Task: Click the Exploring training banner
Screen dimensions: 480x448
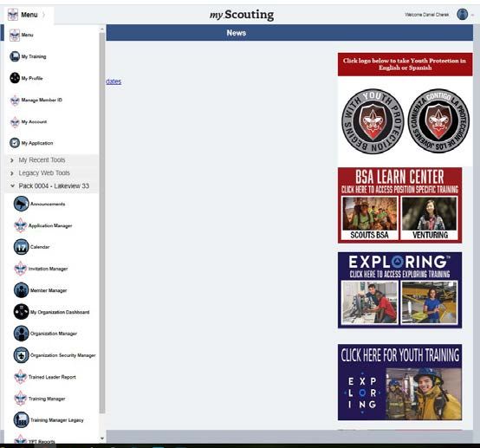Action: [399, 290]
